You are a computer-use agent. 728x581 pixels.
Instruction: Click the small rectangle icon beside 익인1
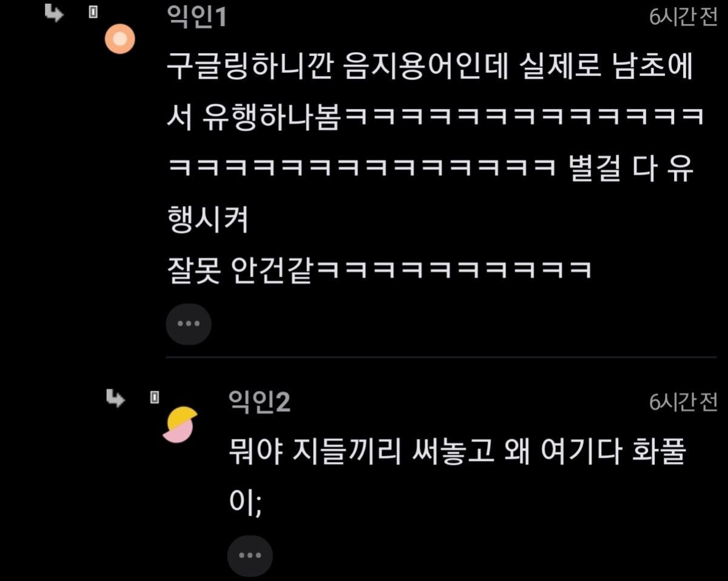(93, 12)
